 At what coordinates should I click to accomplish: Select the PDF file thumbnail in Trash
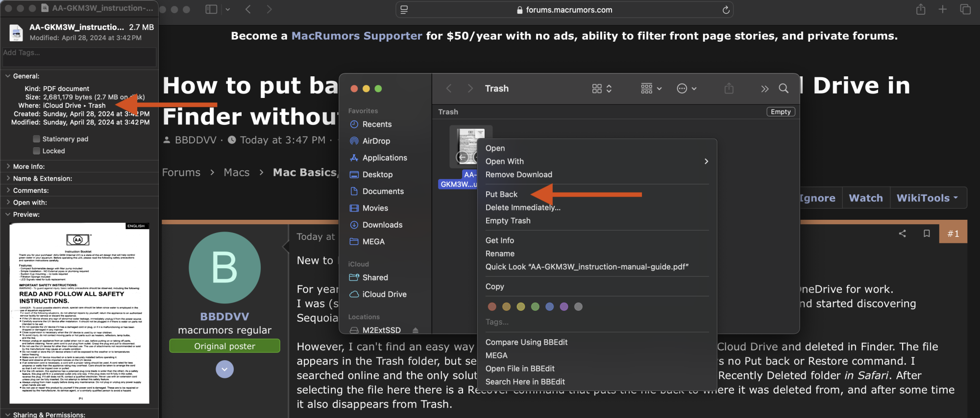(x=470, y=146)
